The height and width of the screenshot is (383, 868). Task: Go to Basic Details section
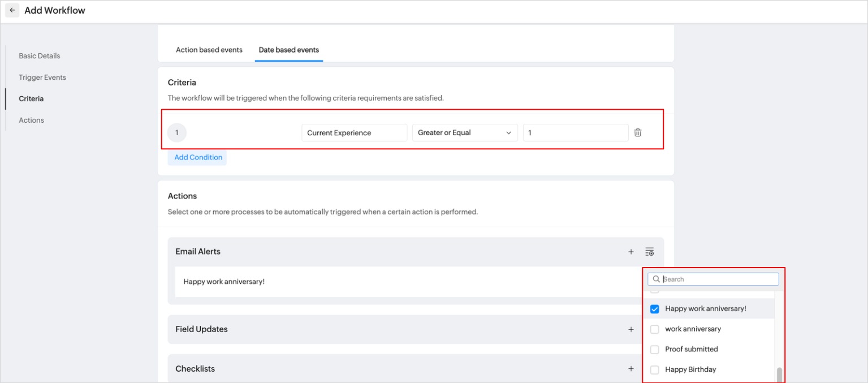pyautogui.click(x=39, y=56)
